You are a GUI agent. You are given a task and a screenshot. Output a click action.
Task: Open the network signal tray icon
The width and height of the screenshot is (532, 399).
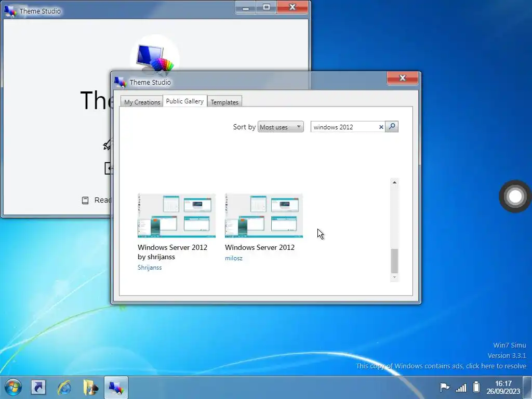click(x=461, y=387)
